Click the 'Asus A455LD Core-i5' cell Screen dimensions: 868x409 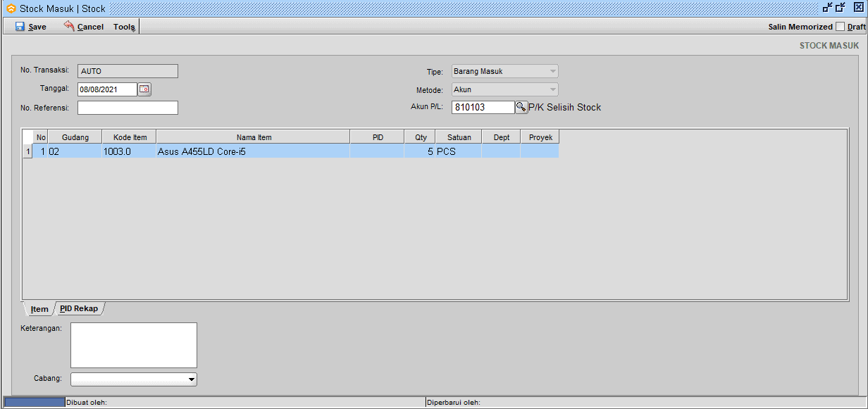click(254, 151)
